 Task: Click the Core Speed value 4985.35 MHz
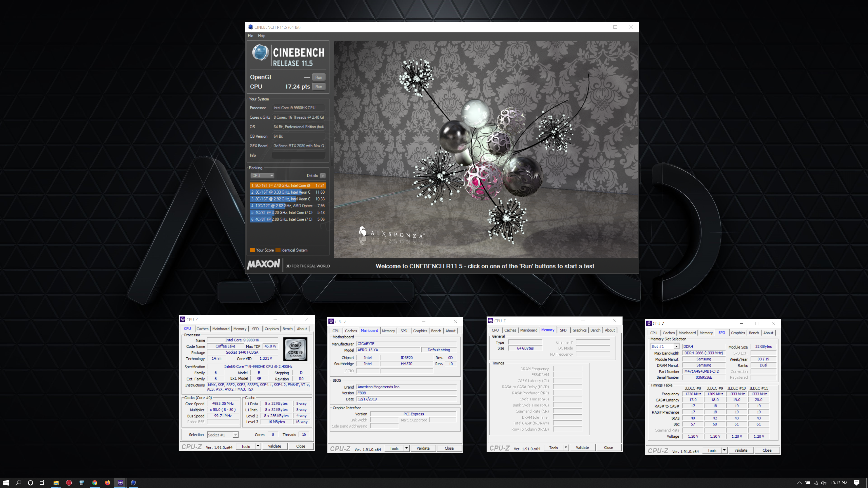(223, 404)
